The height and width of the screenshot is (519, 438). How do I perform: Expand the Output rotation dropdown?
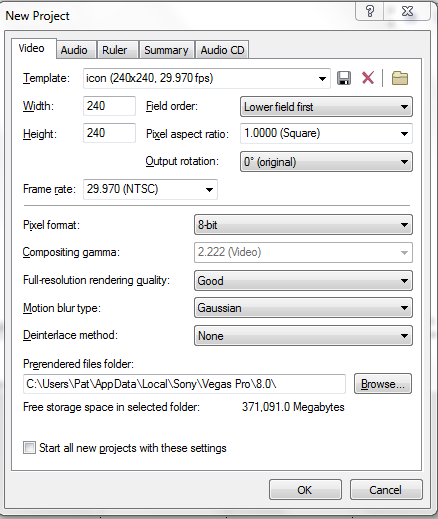coord(326,162)
